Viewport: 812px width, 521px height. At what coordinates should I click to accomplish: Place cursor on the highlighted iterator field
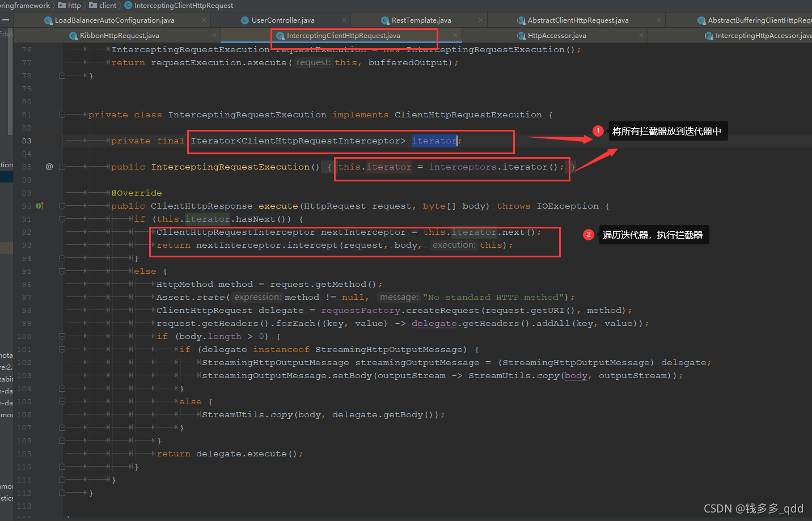pyautogui.click(x=434, y=141)
